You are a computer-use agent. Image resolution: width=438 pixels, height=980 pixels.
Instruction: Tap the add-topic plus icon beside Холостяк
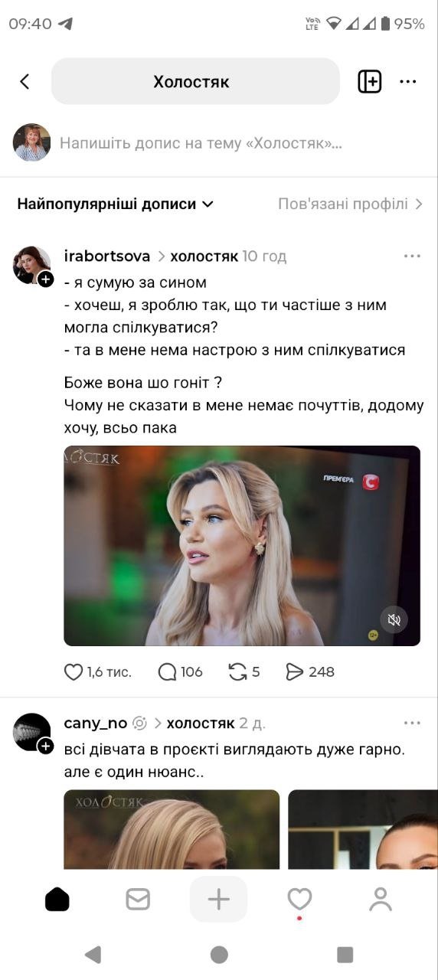click(x=370, y=81)
